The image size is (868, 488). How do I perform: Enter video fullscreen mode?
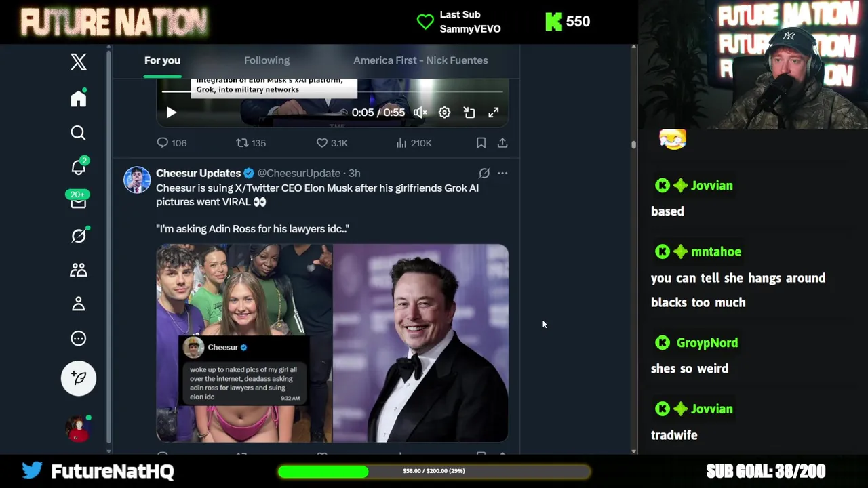pyautogui.click(x=494, y=113)
